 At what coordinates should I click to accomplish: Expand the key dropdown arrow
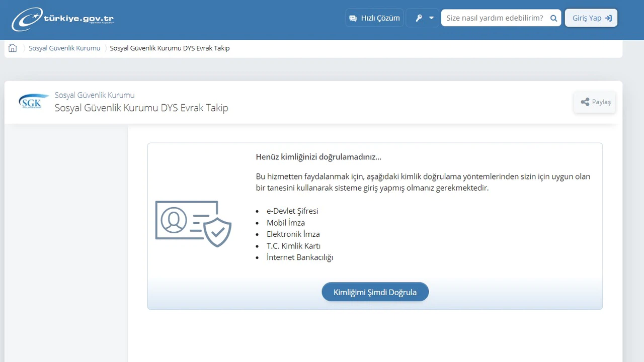[431, 18]
